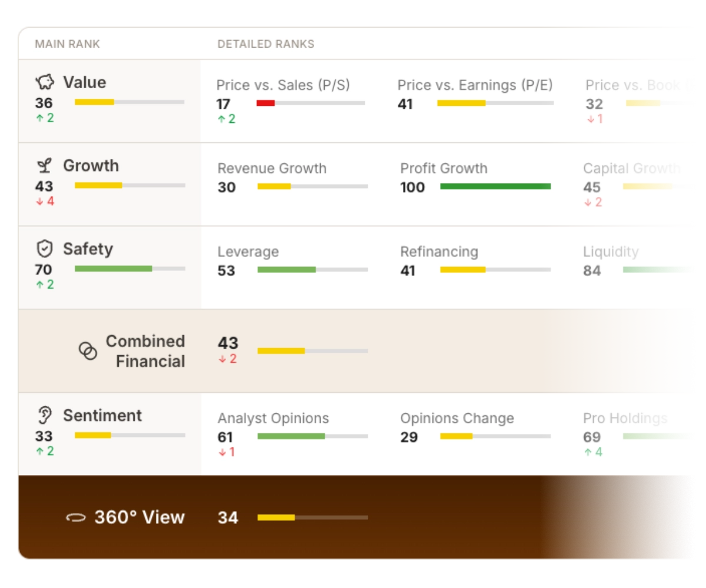Click the full green Profit Growth bar

tap(495, 186)
